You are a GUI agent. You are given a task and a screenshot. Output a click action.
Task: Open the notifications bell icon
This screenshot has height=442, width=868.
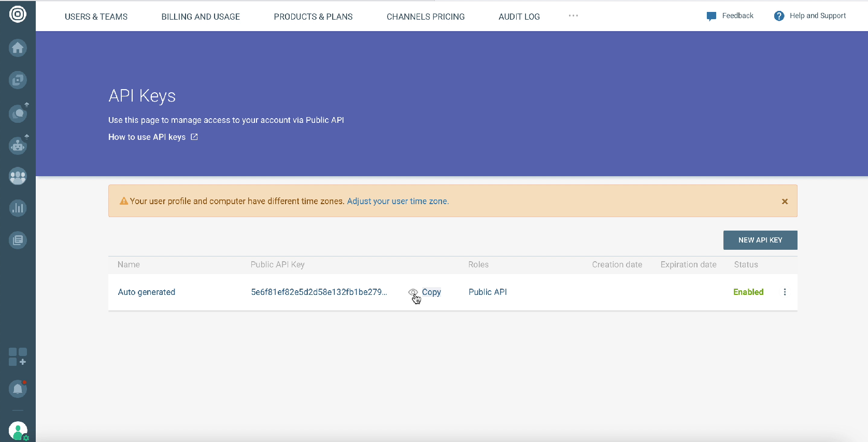click(18, 389)
